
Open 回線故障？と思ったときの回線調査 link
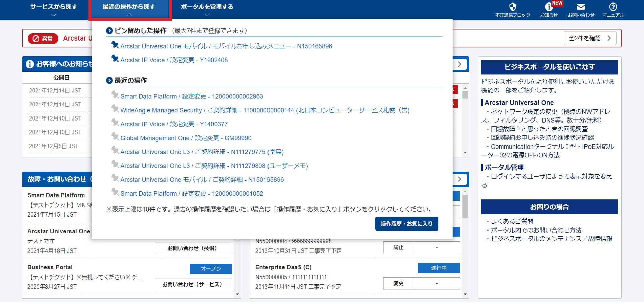pos(539,129)
